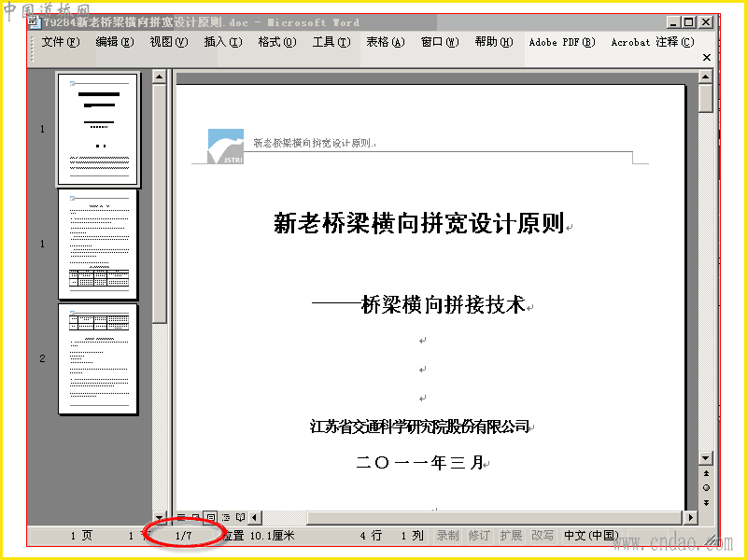Select Print Layout view icon

(x=210, y=517)
